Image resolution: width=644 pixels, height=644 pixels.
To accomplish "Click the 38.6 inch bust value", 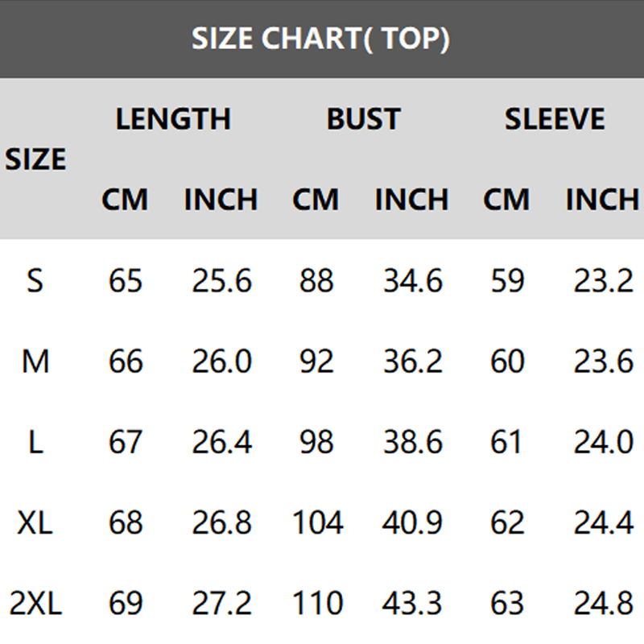I will point(412,442).
